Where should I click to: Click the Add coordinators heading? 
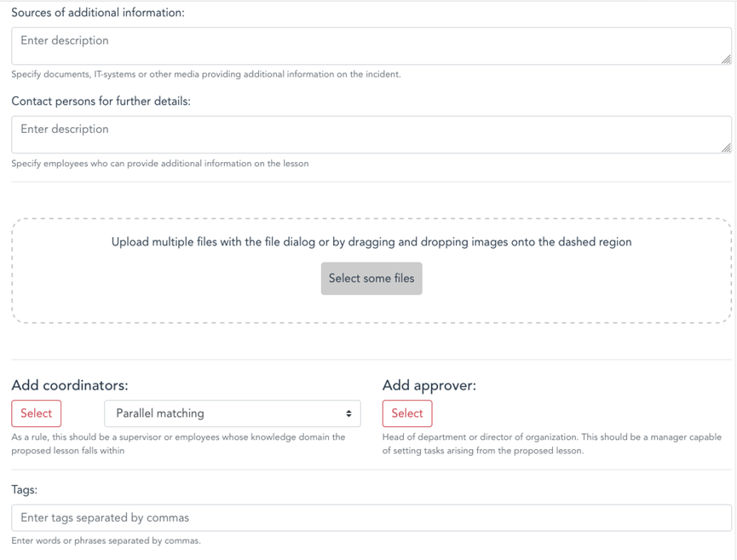point(70,385)
